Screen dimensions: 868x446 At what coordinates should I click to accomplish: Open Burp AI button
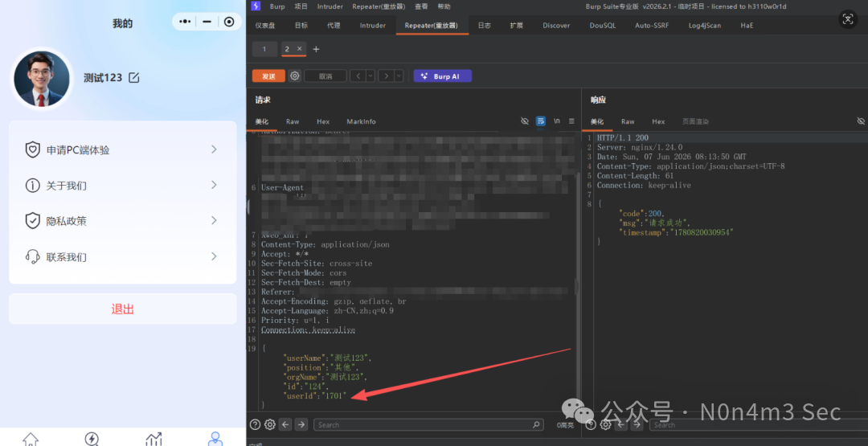point(442,76)
